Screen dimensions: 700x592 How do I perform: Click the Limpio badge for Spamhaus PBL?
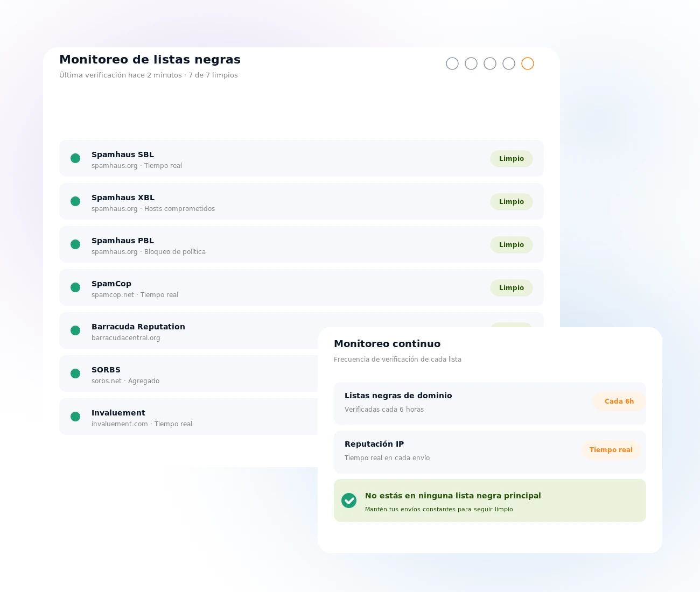click(x=512, y=245)
